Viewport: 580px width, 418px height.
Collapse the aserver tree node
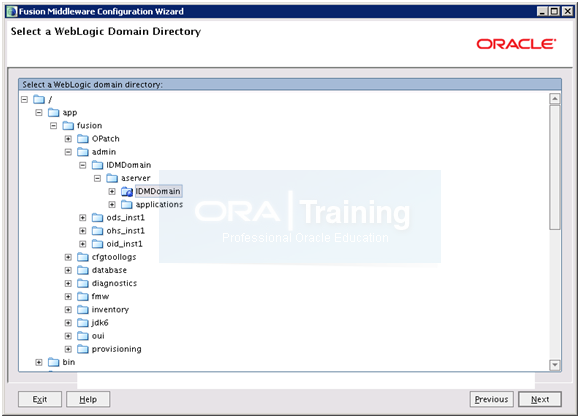tap(97, 178)
